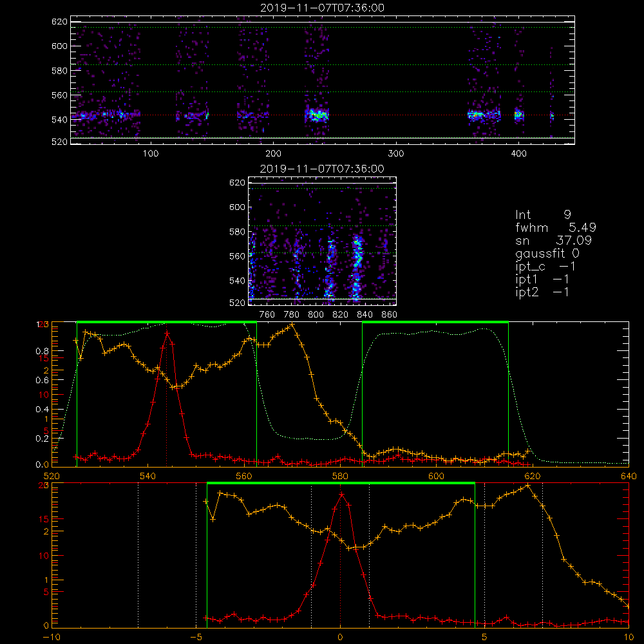Click the top spectrogram title 2019-11-07T07:36:00
Image resolution: width=644 pixels, height=644 pixels.
[323, 8]
